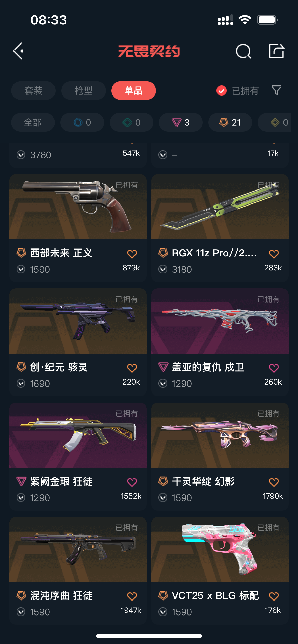The image size is (298, 644).
Task: Open 紫阙金琅 狂徒 skin thumbnail
Action: pos(78,435)
